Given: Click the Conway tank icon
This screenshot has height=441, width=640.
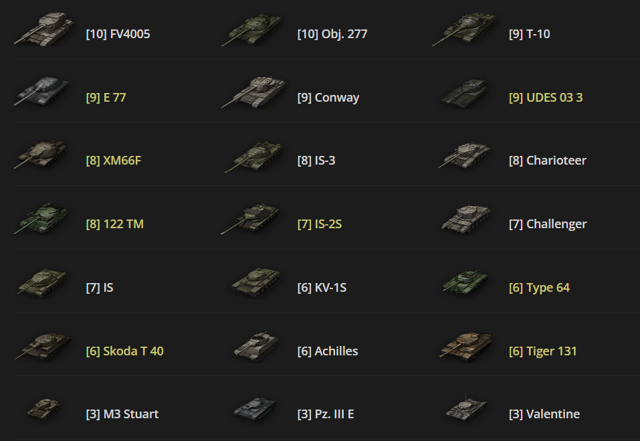Looking at the screenshot, I should point(253,92).
